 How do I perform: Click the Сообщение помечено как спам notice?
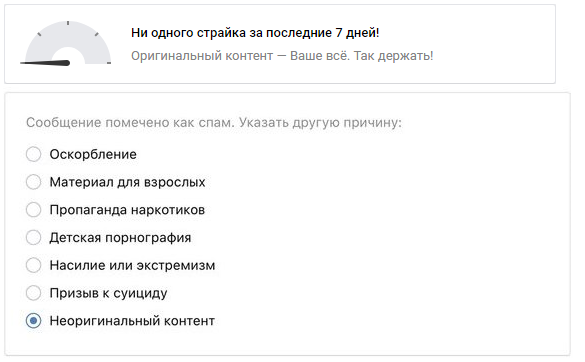coord(131,122)
